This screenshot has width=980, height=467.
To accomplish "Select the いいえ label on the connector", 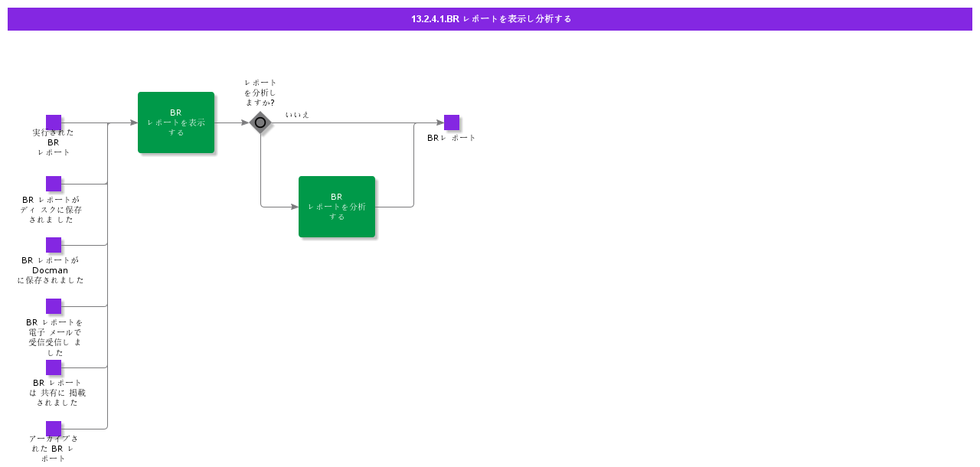I will pyautogui.click(x=297, y=115).
